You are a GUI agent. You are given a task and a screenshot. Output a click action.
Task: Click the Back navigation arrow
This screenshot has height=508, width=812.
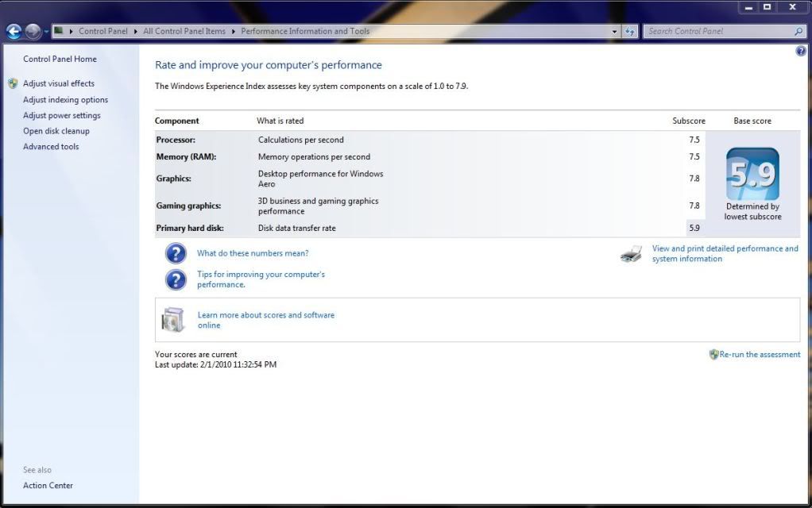[14, 32]
